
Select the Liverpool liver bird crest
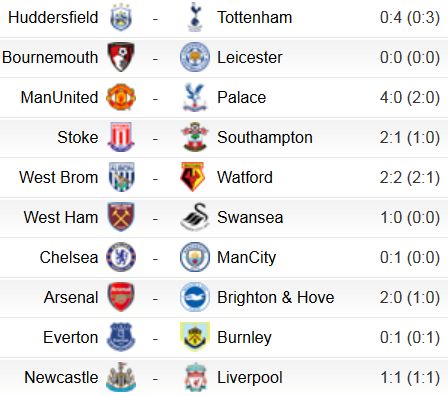coord(196,377)
